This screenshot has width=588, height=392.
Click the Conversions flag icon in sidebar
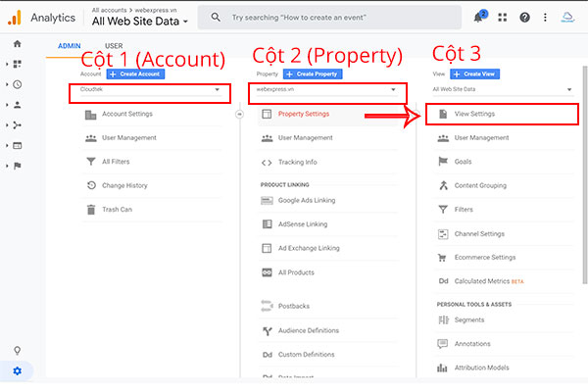pos(18,166)
